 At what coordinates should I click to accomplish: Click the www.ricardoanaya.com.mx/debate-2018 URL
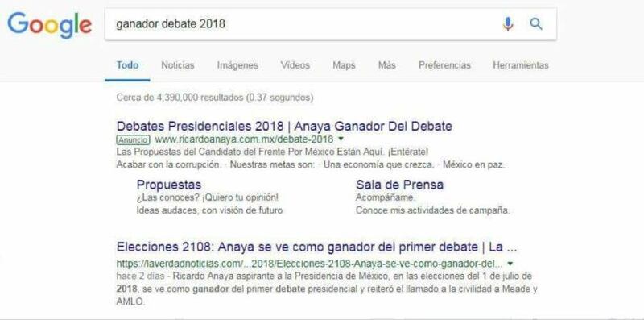(244, 139)
